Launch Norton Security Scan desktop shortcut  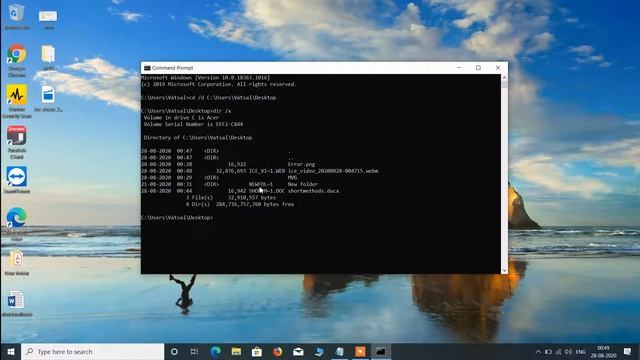[16, 101]
